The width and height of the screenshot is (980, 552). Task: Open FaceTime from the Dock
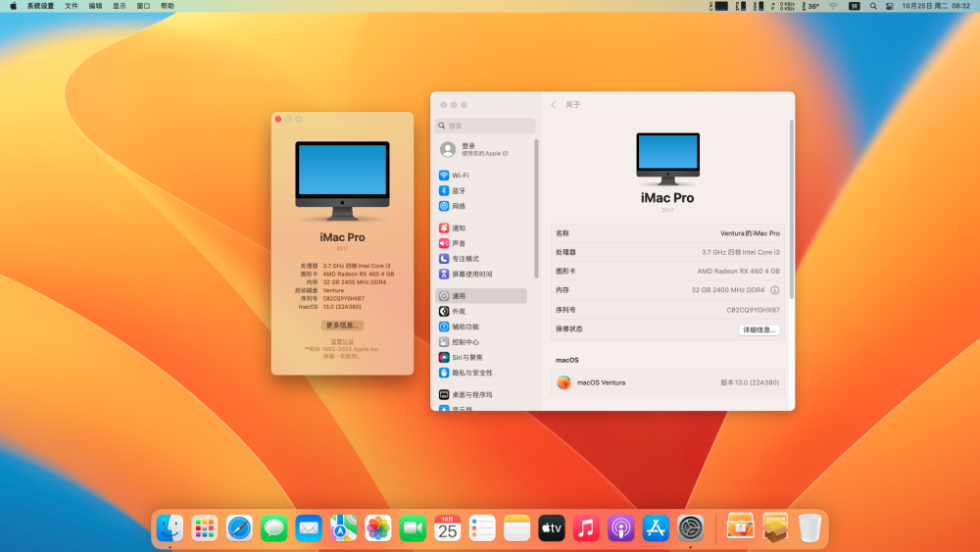pos(413,528)
